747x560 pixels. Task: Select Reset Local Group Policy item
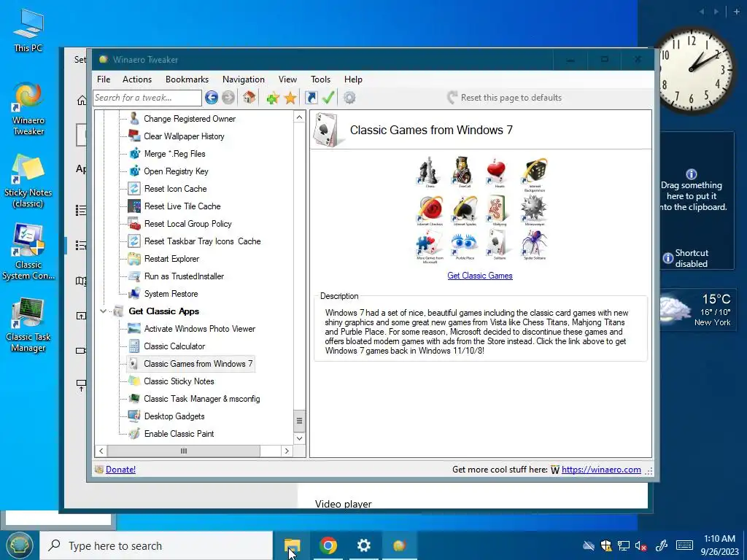[187, 224]
